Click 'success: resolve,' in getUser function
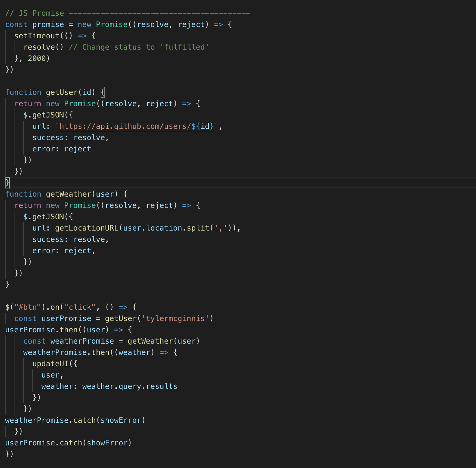 point(71,138)
